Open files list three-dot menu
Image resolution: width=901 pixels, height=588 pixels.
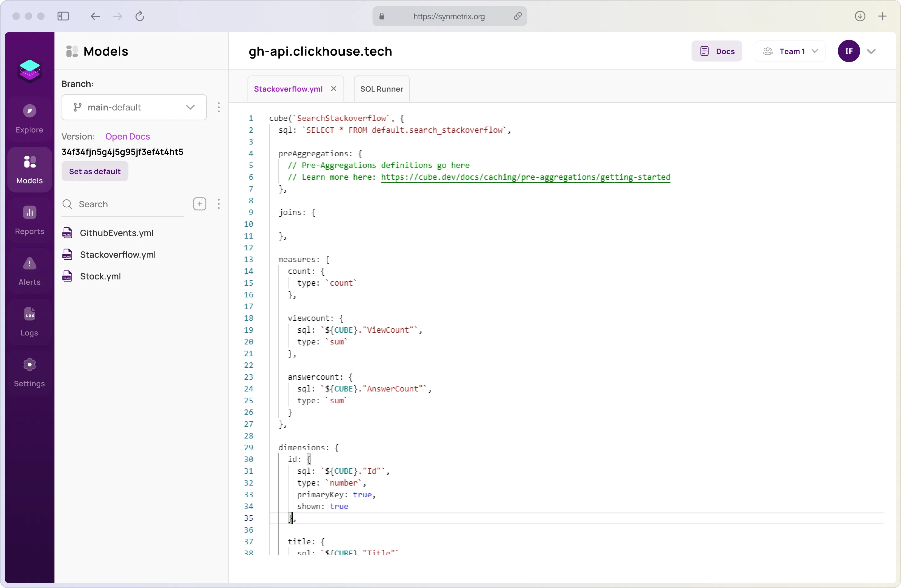click(x=219, y=204)
